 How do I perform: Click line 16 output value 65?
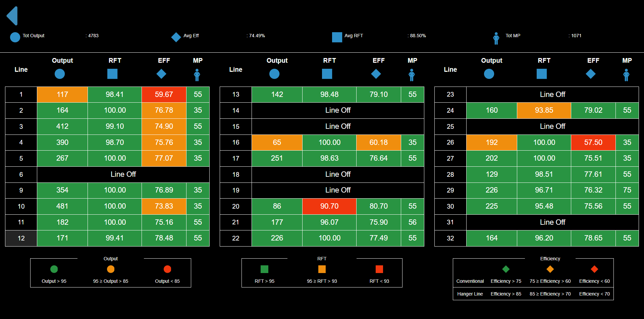[277, 143]
